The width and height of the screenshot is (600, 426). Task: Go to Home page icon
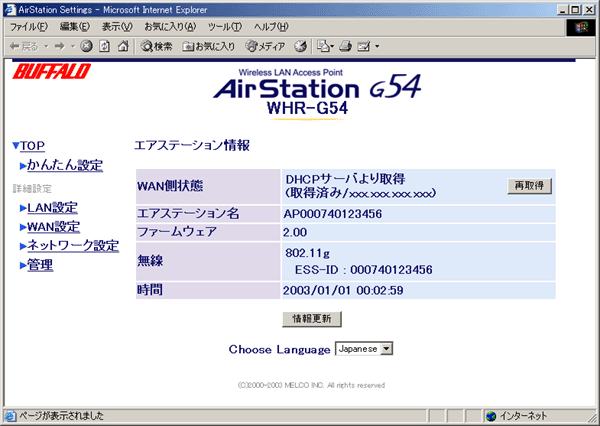click(123, 47)
